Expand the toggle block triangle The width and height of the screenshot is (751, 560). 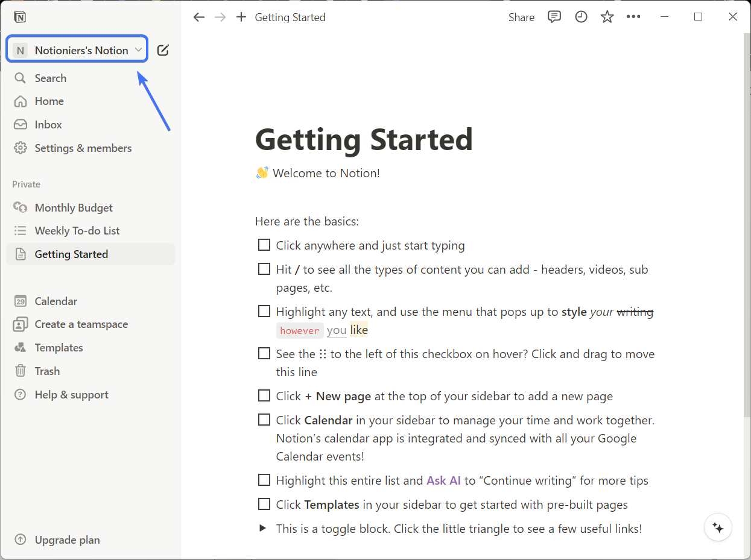click(262, 528)
